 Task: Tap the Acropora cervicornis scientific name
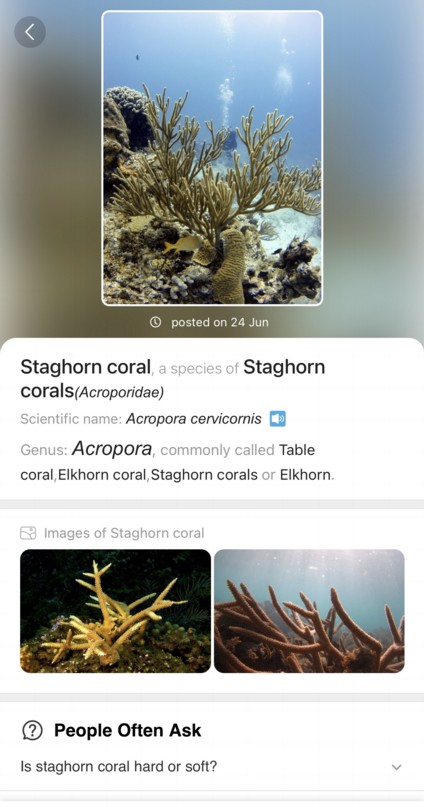(x=193, y=419)
